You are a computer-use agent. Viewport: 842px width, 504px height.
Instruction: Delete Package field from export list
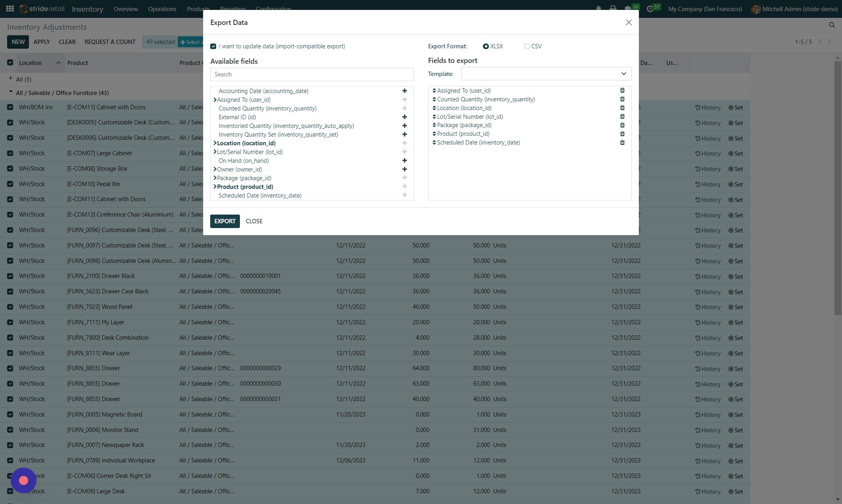622,125
